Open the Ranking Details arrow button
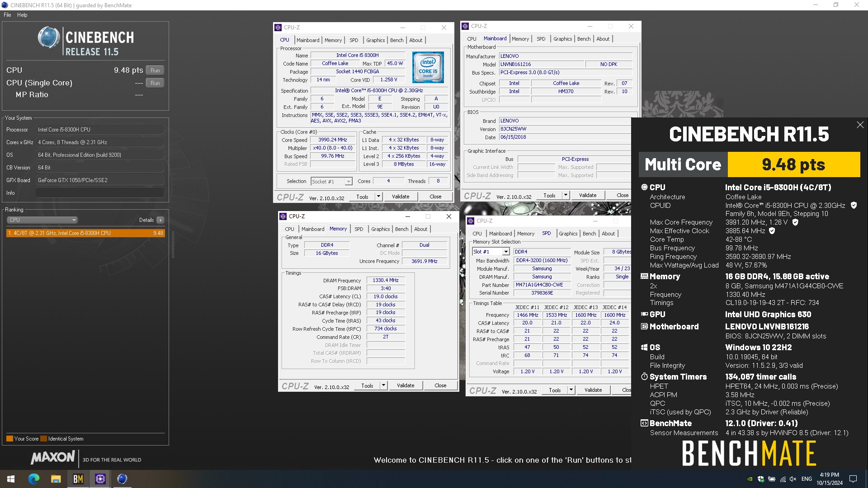 160,220
